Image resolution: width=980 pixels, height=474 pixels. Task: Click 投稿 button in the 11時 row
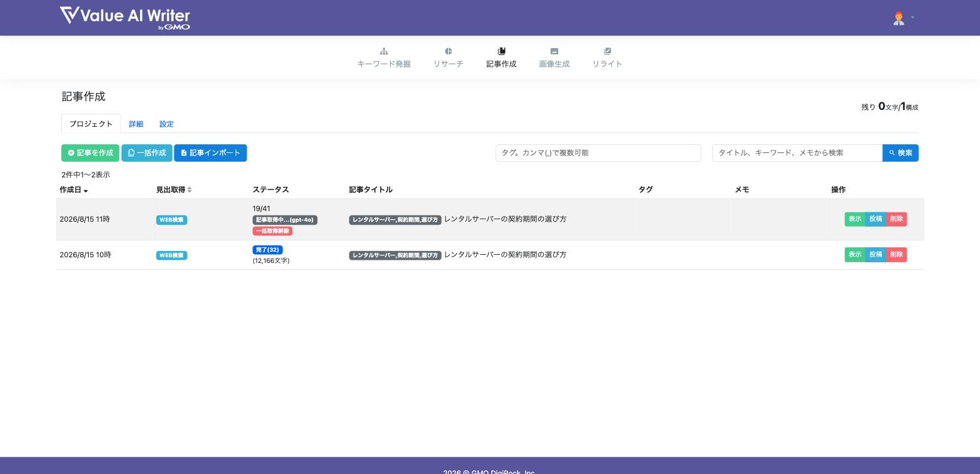pyautogui.click(x=876, y=219)
